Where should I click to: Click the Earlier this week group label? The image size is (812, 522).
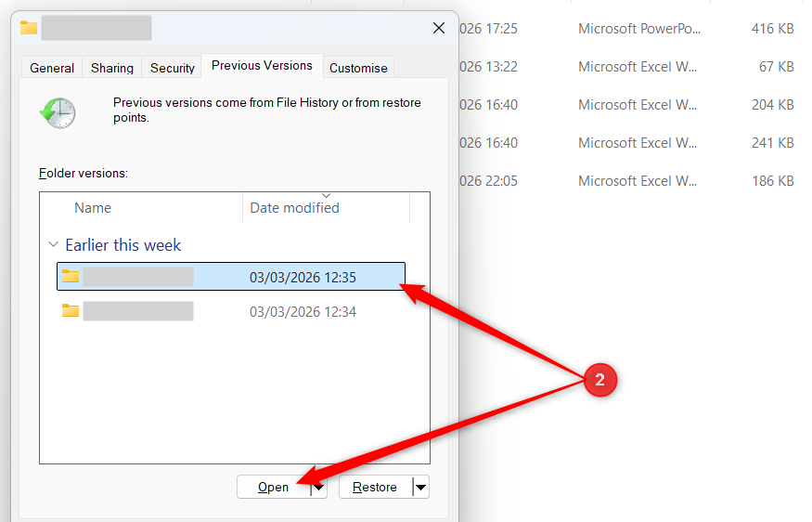[123, 244]
